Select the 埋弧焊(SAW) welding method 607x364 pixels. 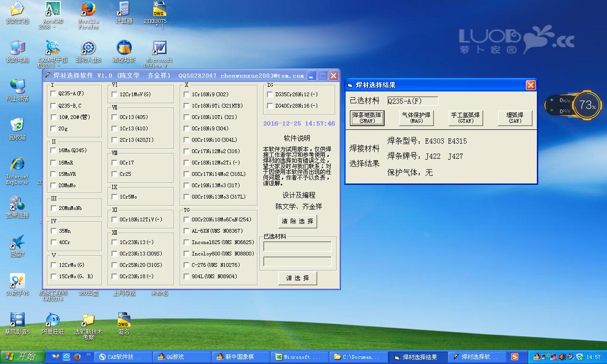coord(515,118)
